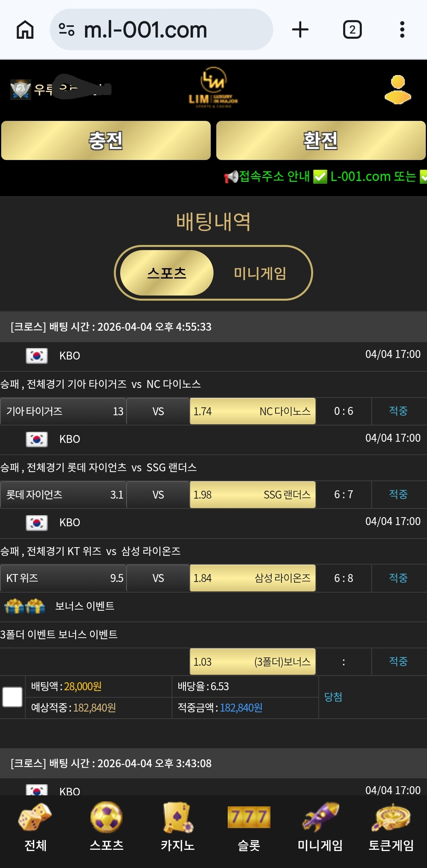This screenshot has height=868, width=427.
Task: Open the browser three-dot menu
Action: [402, 30]
